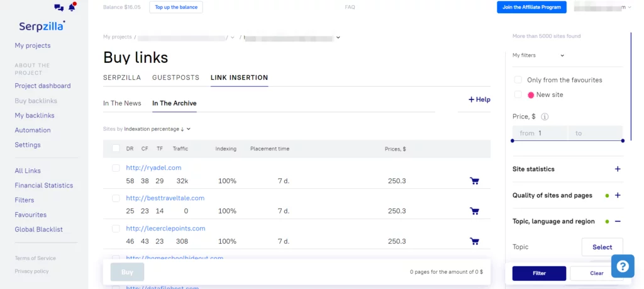644x289 pixels.
Task: Add besttraveltale.com to cart
Action: (x=474, y=211)
